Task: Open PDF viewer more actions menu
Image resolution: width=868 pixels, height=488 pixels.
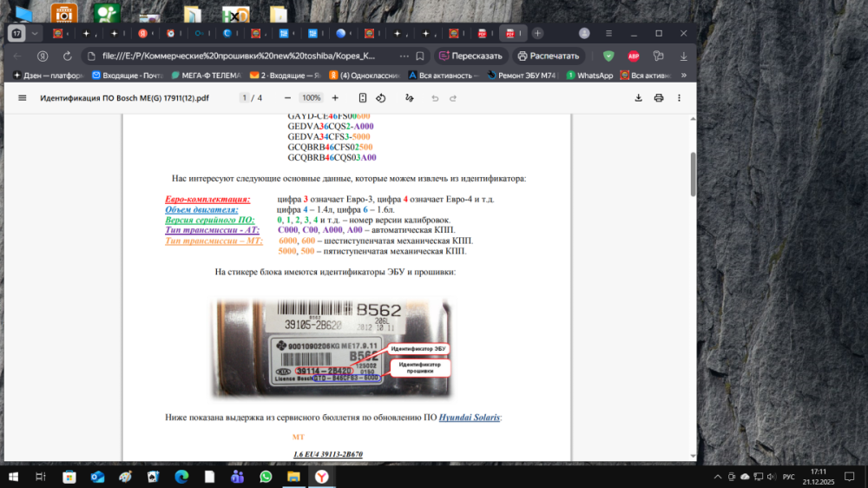Action: [x=680, y=98]
